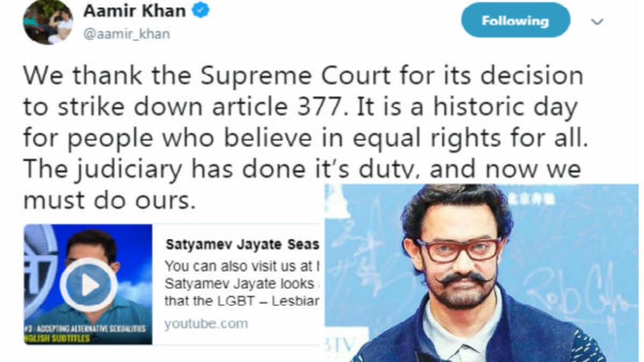Play the Satyamev Jayate video
The height and width of the screenshot is (362, 644).
point(89,285)
